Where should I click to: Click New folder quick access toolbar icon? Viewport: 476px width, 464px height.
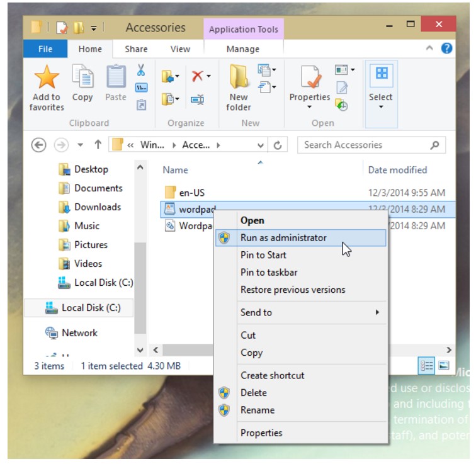click(79, 28)
